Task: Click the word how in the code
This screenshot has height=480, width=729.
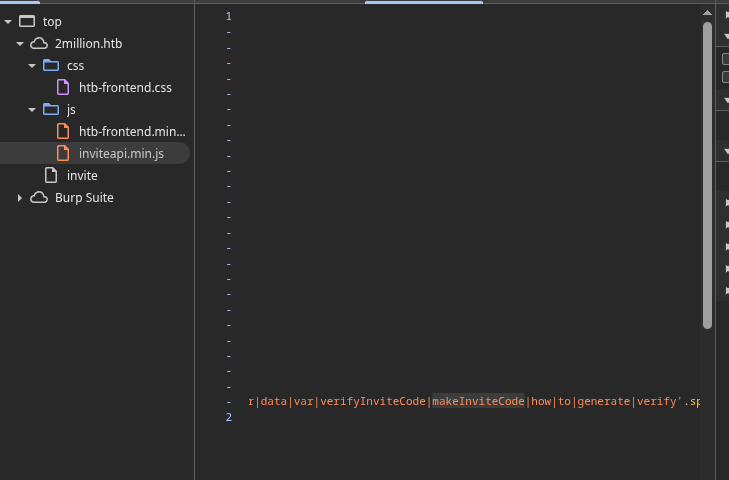Action: (541, 401)
